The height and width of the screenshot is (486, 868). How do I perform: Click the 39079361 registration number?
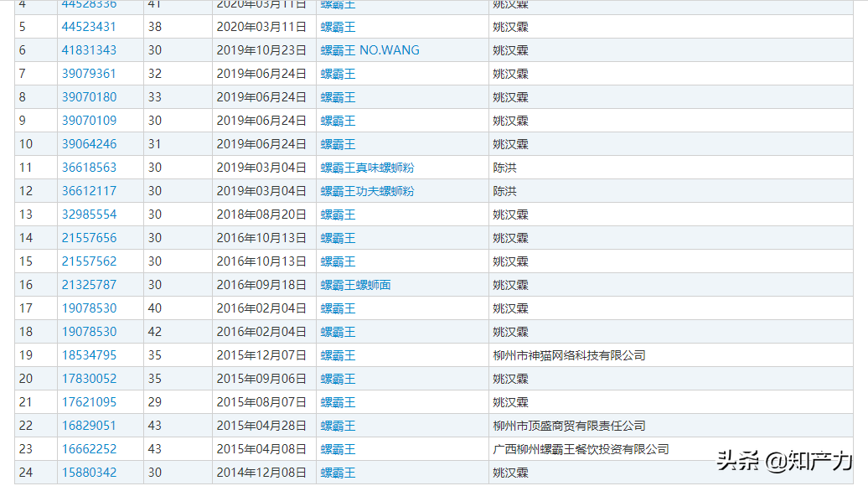[x=89, y=74]
